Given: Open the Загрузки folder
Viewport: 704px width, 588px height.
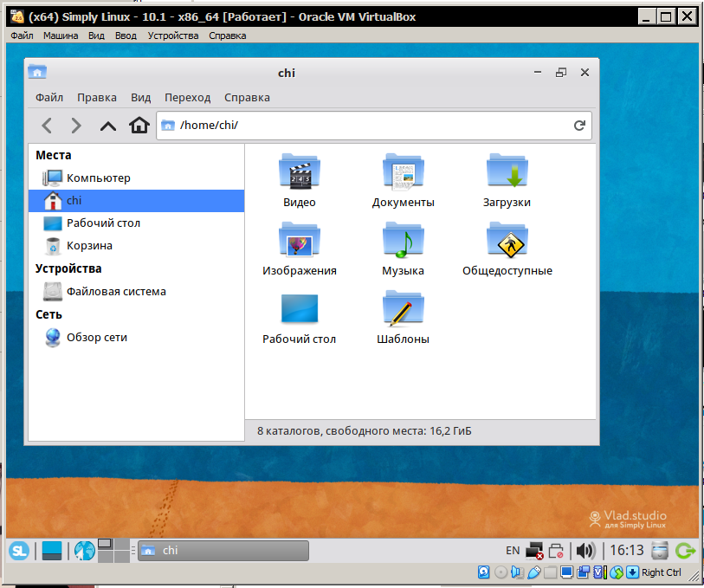Looking at the screenshot, I should pos(507,180).
